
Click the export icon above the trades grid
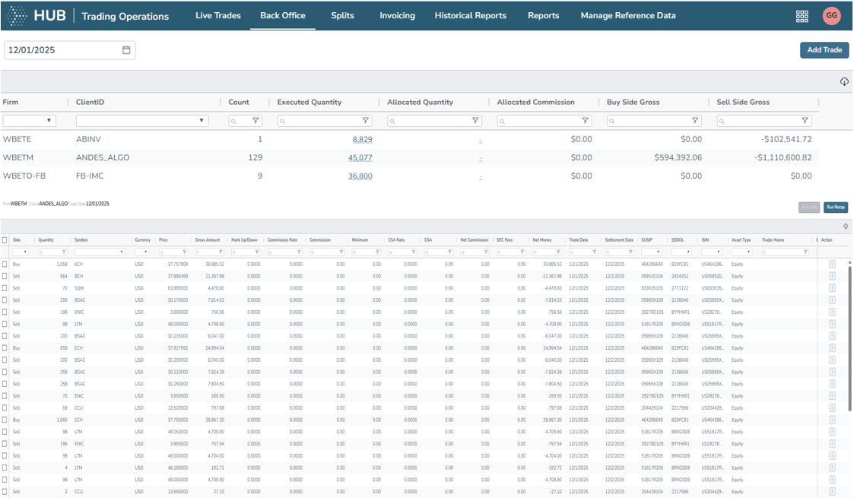[844, 224]
